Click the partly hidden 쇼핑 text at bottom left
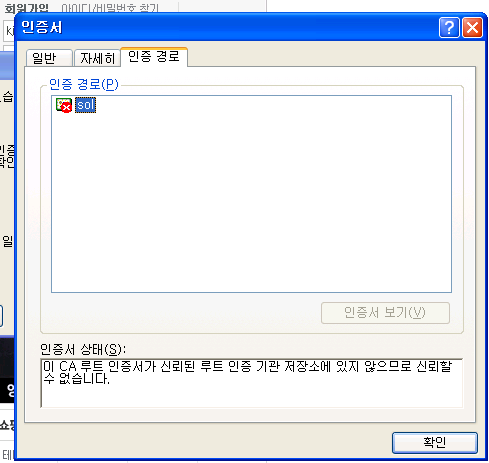The width and height of the screenshot is (489, 463). pos(7,425)
